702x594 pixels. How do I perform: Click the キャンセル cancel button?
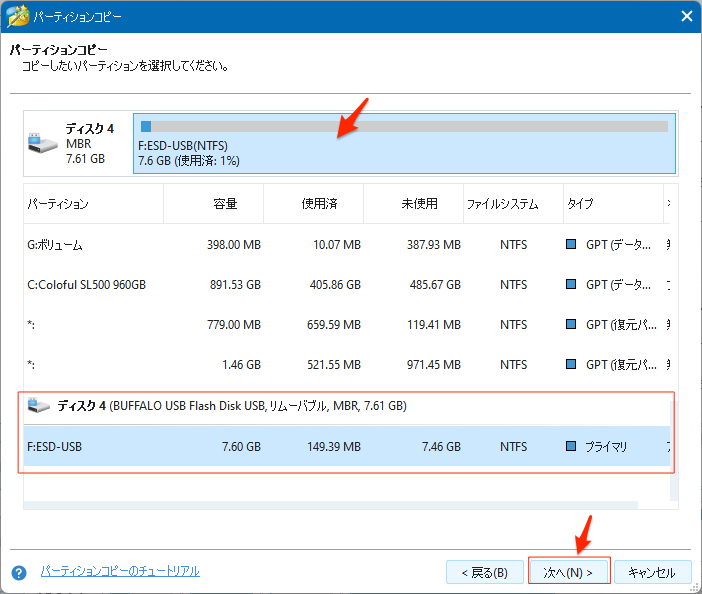click(x=651, y=573)
